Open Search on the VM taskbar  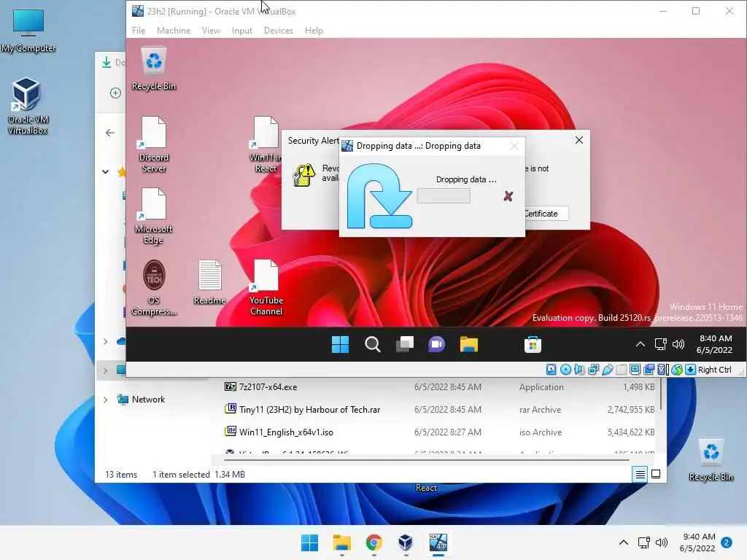373,344
